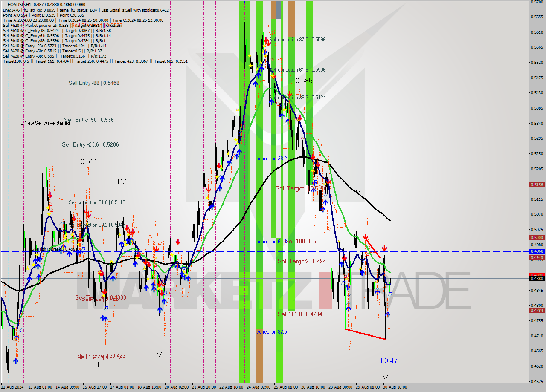Select the 'Sell Target2 | 0.494' label

(302, 261)
